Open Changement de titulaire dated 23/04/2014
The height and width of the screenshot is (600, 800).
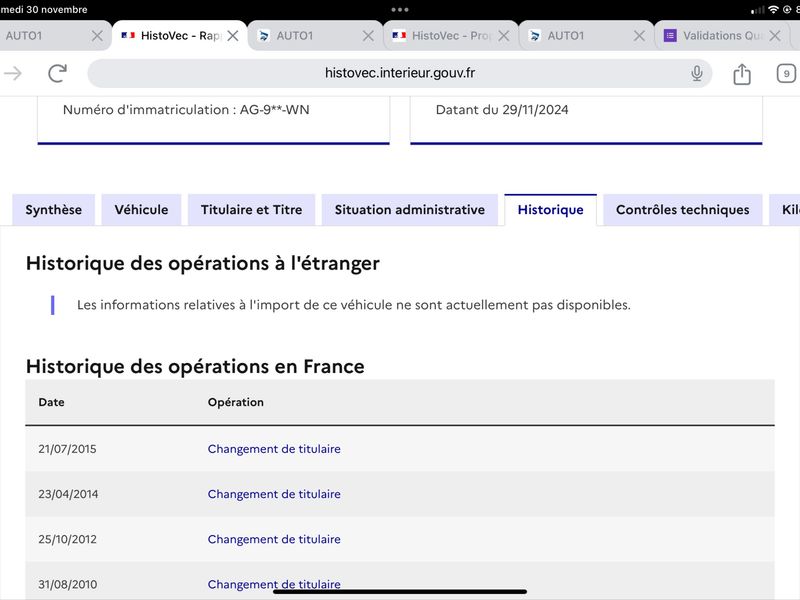point(274,494)
